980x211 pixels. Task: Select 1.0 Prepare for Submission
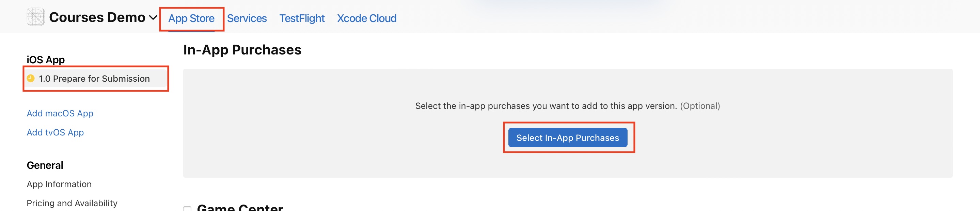94,79
